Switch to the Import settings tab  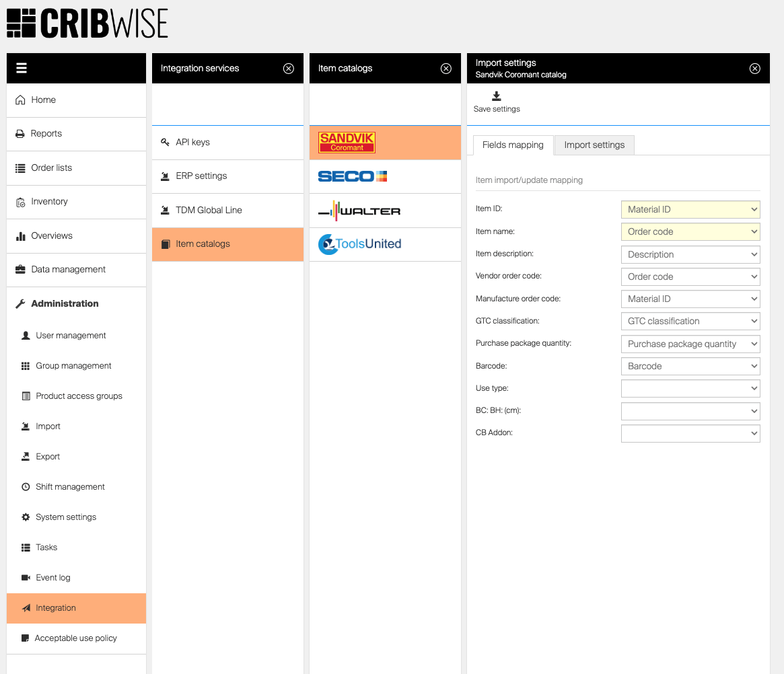click(x=594, y=145)
